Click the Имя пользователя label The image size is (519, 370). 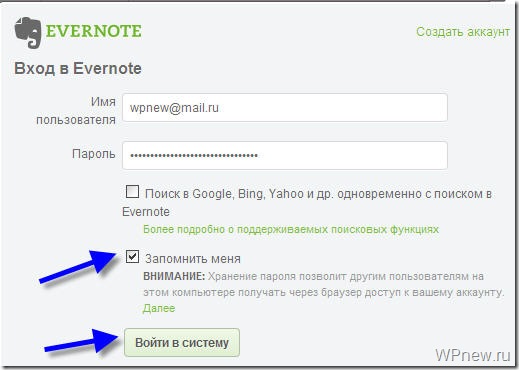76,111
